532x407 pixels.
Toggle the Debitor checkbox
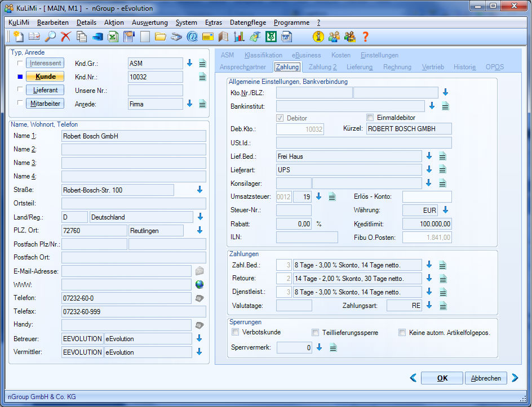280,118
